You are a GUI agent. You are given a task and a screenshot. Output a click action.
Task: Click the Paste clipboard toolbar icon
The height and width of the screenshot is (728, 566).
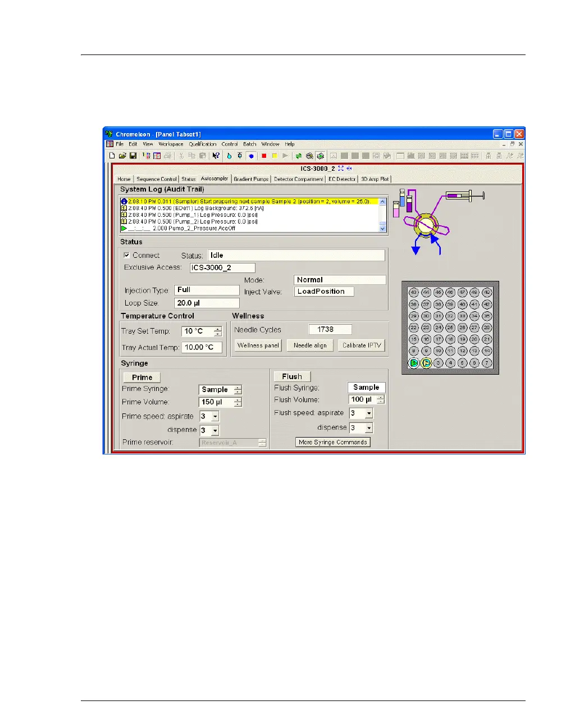[x=203, y=156]
